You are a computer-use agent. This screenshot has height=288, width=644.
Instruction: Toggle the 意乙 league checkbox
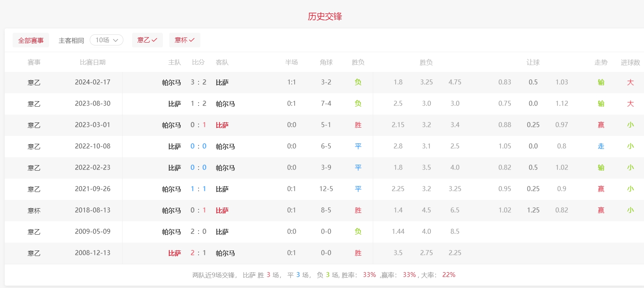[147, 40]
